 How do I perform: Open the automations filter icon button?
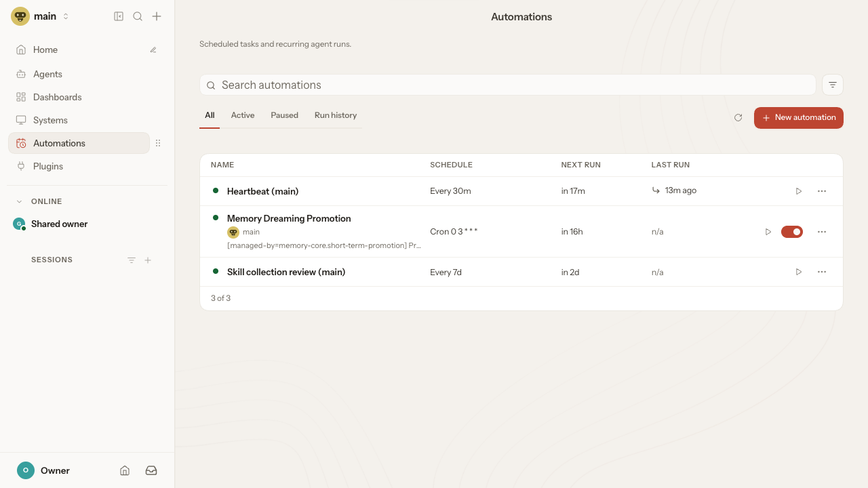833,85
